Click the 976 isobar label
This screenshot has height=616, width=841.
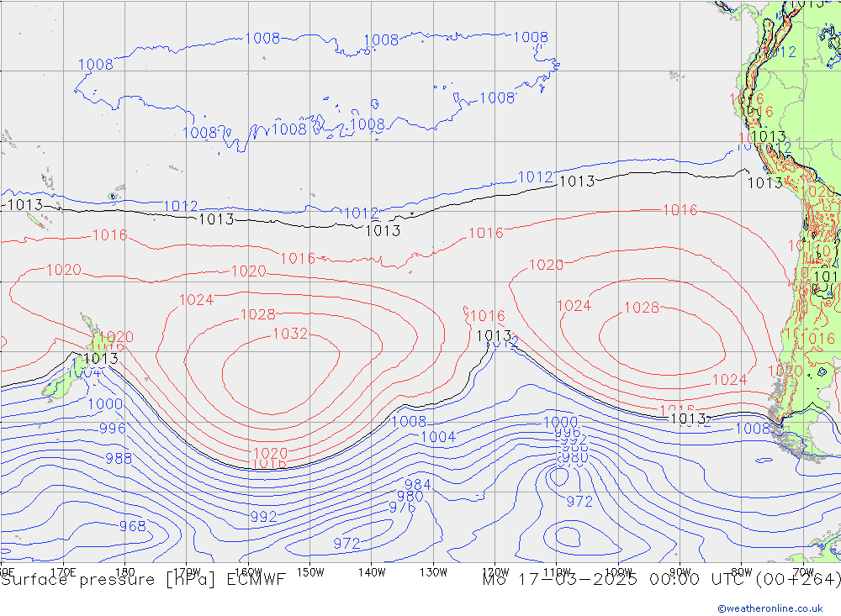(x=402, y=508)
